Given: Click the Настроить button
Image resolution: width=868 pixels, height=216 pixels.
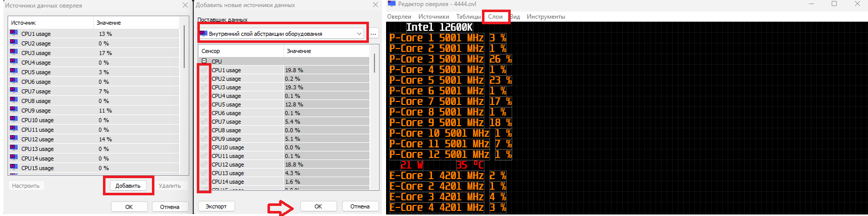Looking at the screenshot, I should click(x=26, y=186).
